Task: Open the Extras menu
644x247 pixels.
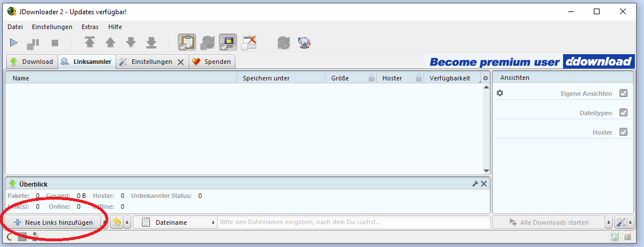Action: pos(90,27)
